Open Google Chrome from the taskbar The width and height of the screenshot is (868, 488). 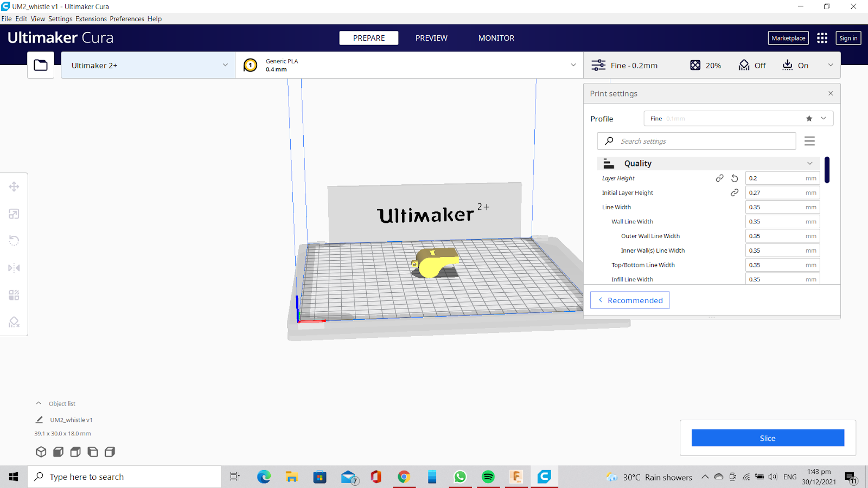click(x=404, y=477)
